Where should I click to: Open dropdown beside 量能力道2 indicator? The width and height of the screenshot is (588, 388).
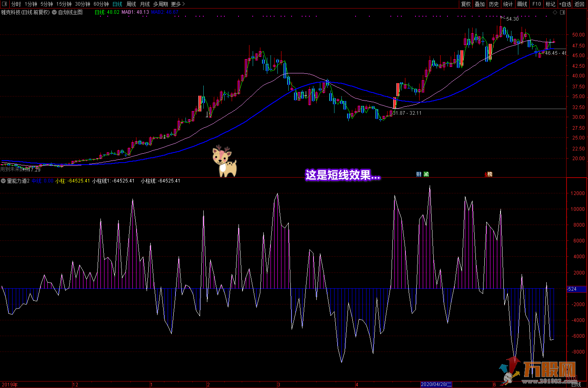[3, 181]
